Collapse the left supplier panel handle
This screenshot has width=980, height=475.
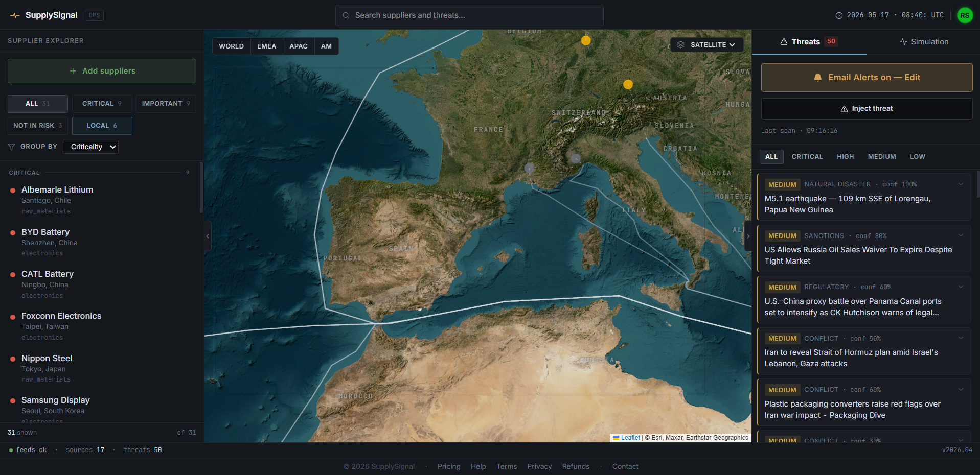pos(208,236)
